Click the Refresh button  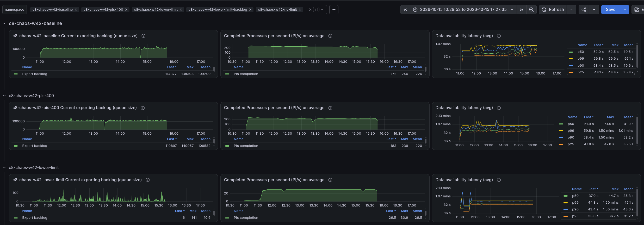pyautogui.click(x=553, y=10)
